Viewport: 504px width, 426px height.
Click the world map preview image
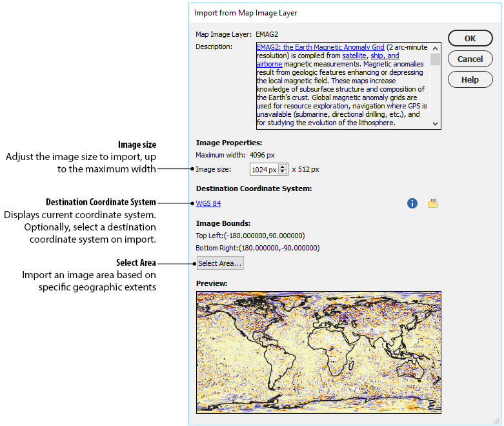coord(319,352)
